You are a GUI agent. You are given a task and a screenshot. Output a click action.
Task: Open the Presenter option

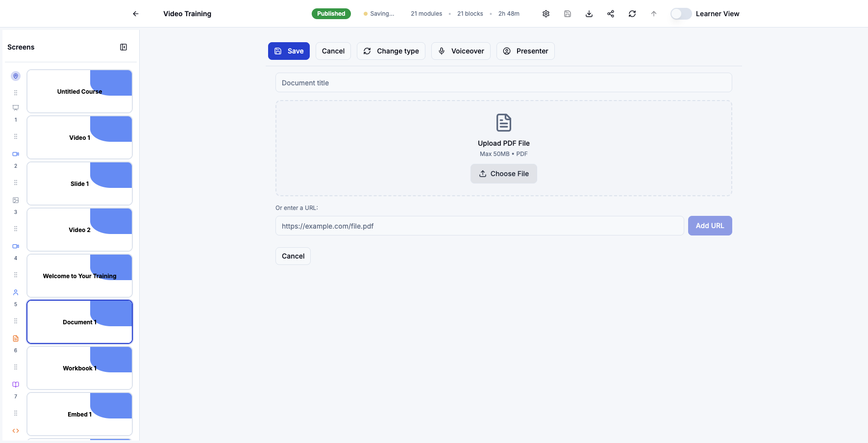pyautogui.click(x=525, y=51)
